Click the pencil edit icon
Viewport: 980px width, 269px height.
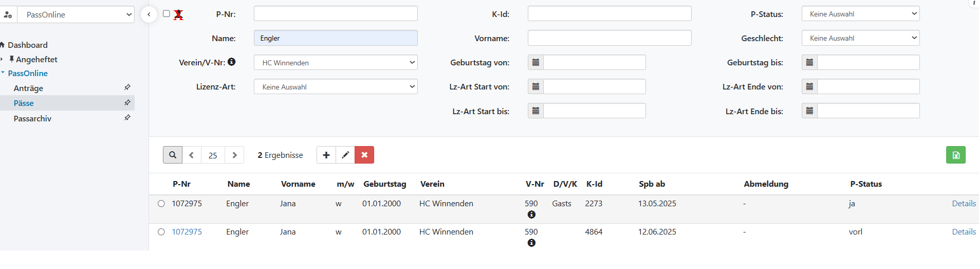click(x=345, y=155)
